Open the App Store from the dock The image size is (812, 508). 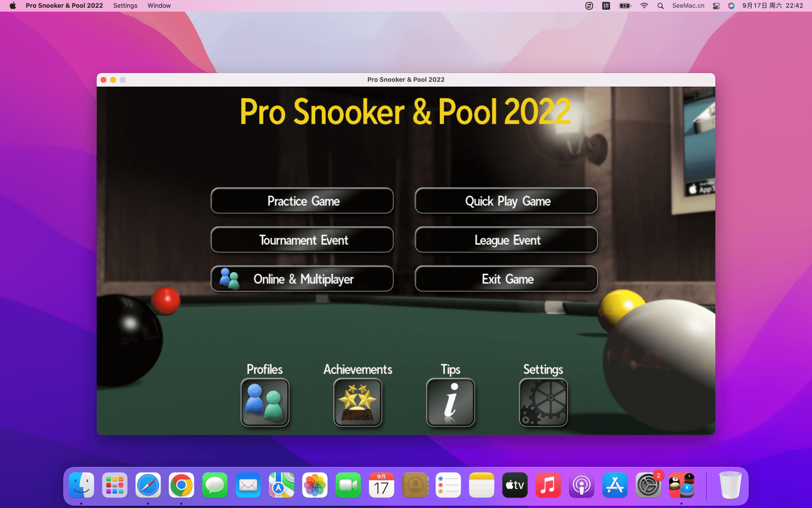coord(615,485)
